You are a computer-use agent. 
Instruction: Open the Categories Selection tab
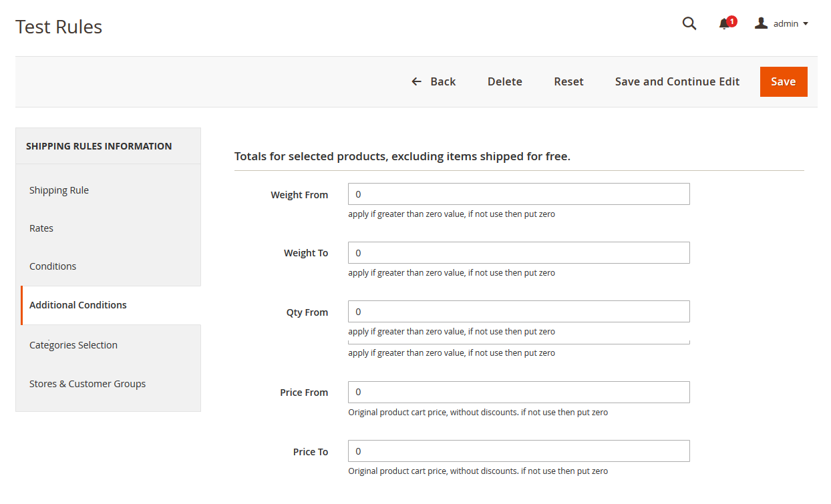[x=73, y=345]
